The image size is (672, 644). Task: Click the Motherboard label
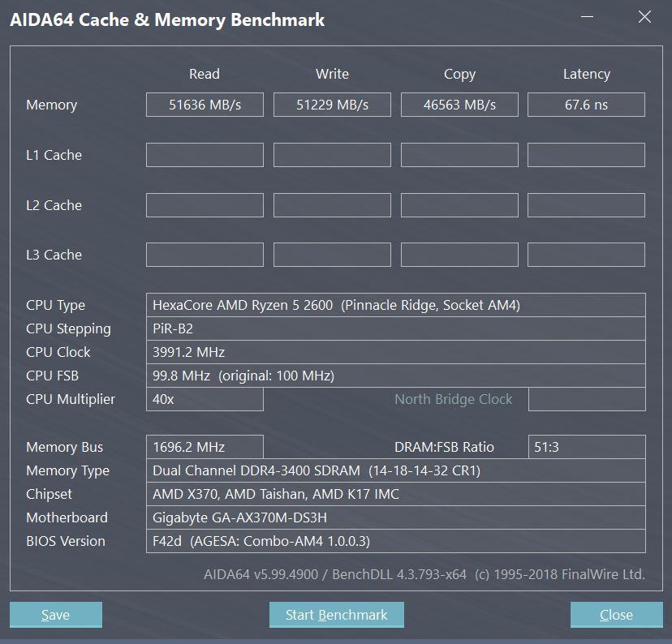67,517
